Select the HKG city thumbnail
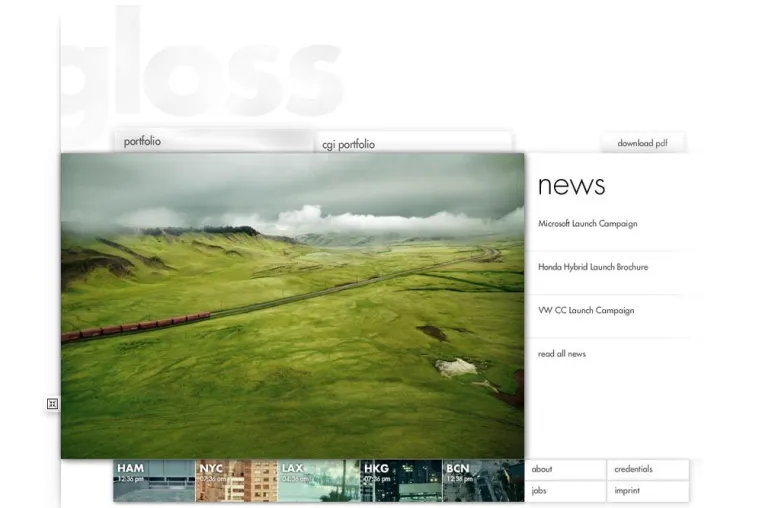The height and width of the screenshot is (508, 762). (x=401, y=481)
